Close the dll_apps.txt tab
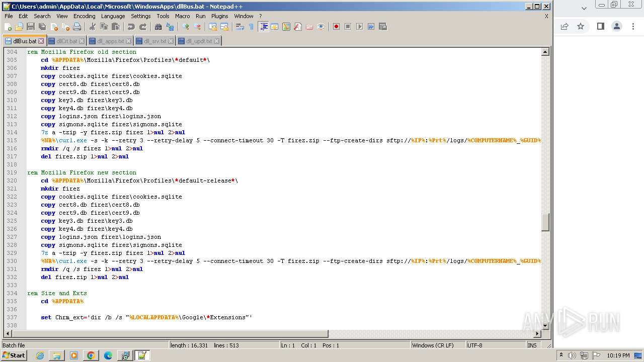 [x=128, y=41]
